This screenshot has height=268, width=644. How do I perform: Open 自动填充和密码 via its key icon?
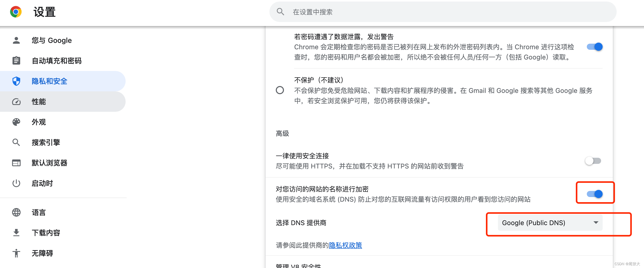click(16, 61)
